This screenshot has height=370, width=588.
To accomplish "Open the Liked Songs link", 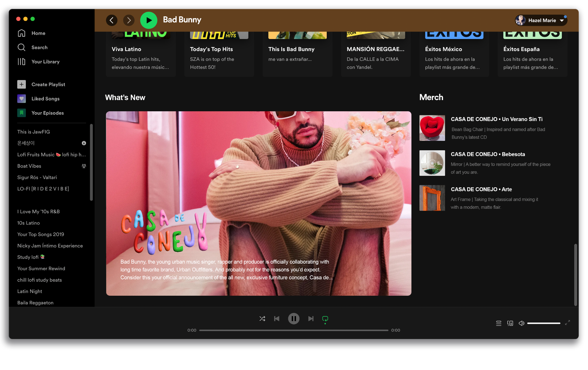I will click(45, 99).
